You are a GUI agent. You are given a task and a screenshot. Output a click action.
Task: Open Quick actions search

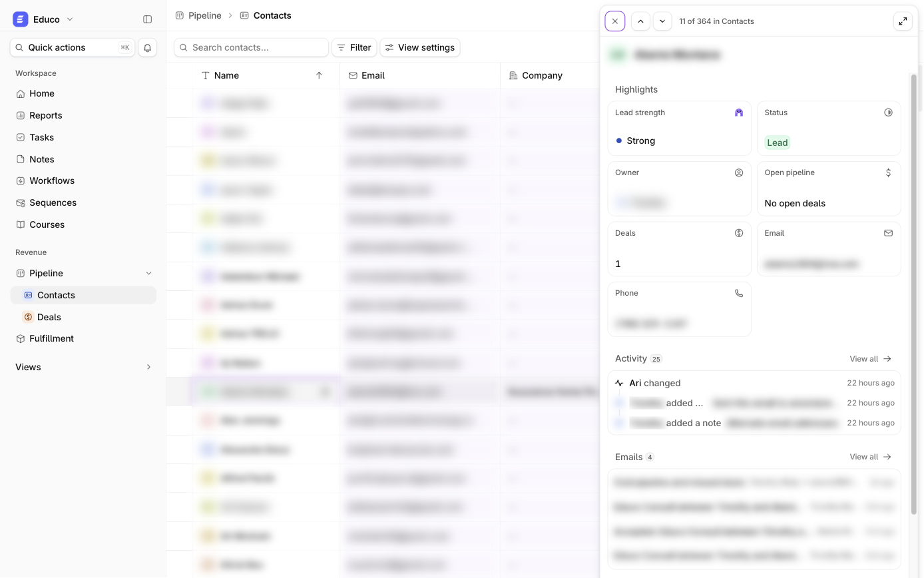(x=72, y=47)
